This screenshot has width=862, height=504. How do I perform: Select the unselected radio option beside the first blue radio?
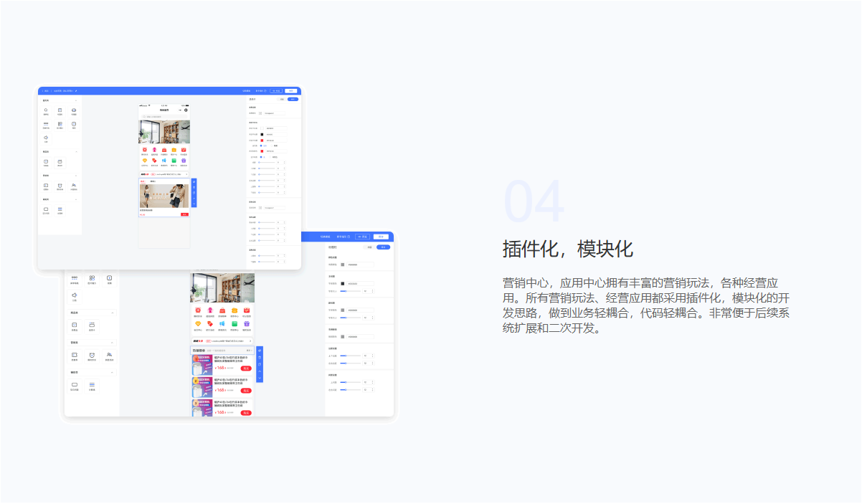[x=273, y=146]
